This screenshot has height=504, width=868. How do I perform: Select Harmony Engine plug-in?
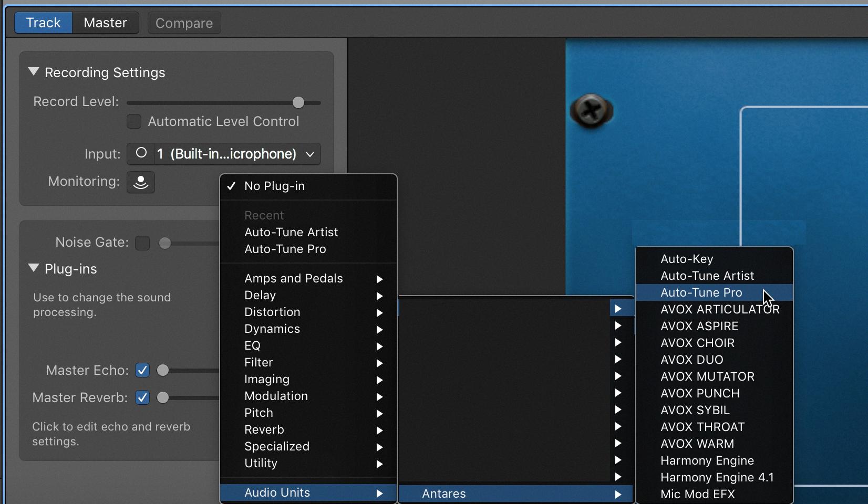tap(715, 460)
